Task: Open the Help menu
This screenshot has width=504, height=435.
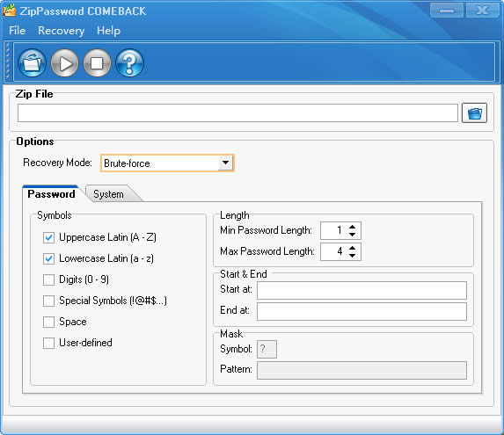Action: (108, 31)
